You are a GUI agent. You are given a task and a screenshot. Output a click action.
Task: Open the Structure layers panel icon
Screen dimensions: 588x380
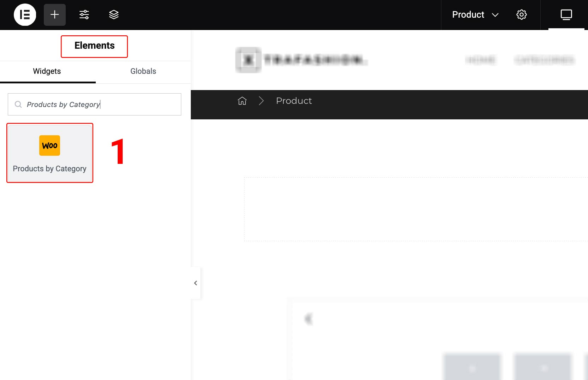click(114, 15)
